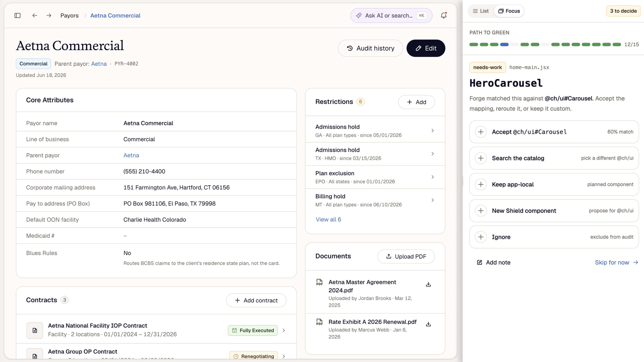
Task: Select Search the catalog option
Action: [554, 158]
